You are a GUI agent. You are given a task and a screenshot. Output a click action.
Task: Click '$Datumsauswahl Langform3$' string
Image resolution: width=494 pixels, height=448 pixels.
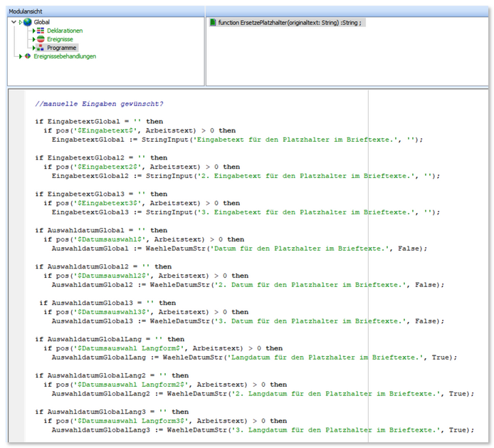click(x=132, y=420)
